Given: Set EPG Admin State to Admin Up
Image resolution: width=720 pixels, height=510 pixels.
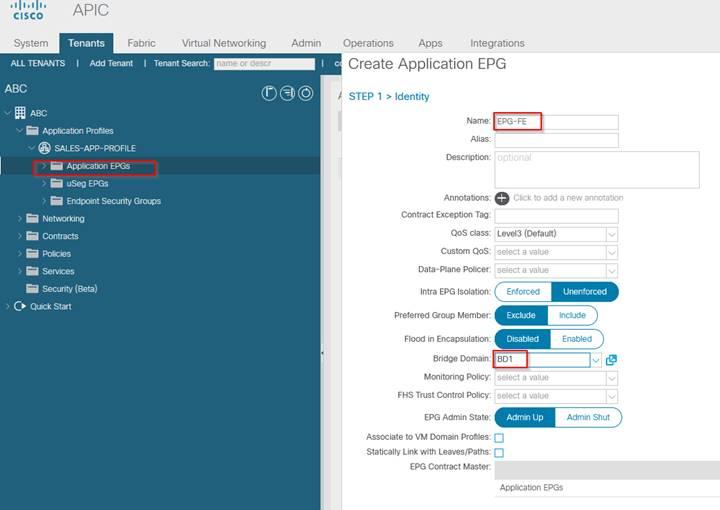Looking at the screenshot, I should pos(524,417).
